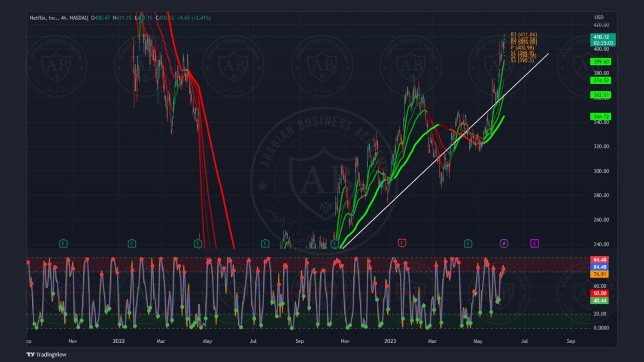Image resolution: width=644 pixels, height=362 pixels.
Task: Click the leftmost Nov time axis label
Action: coord(73,341)
